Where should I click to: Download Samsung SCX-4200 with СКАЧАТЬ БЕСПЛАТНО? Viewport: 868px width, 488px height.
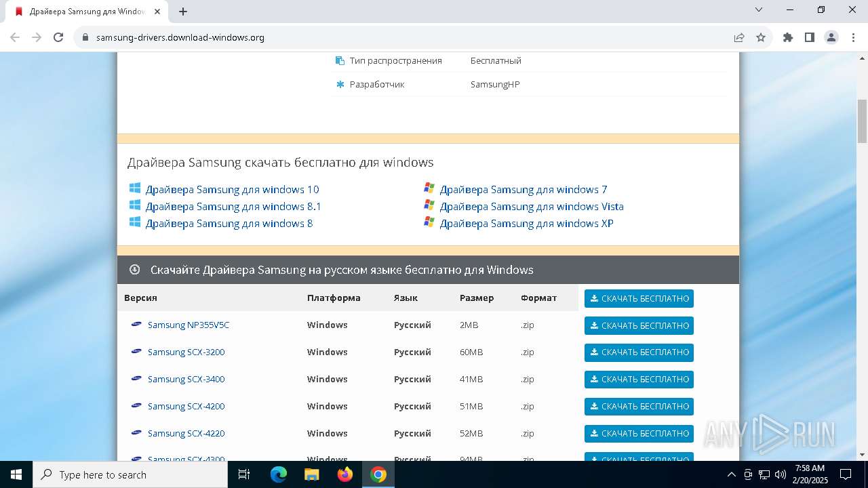639,407
